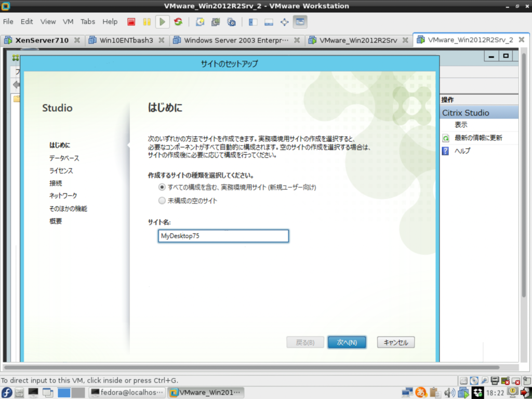Screen dimensions: 532x399
Task: Click the console view toolbar icon
Action: click(300, 22)
